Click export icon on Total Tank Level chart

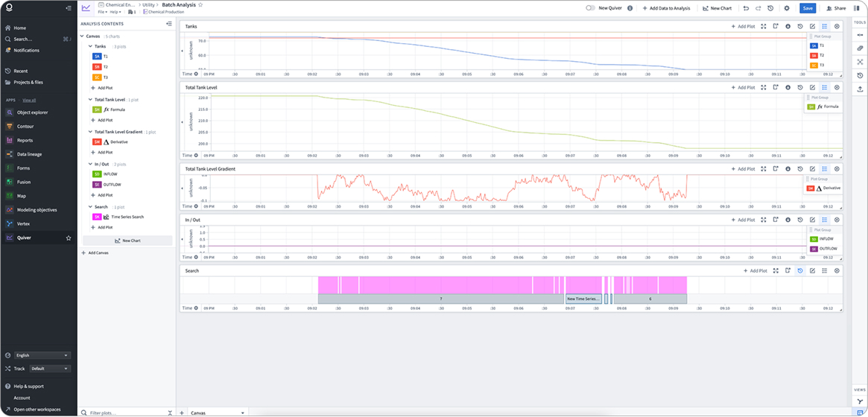click(x=776, y=87)
